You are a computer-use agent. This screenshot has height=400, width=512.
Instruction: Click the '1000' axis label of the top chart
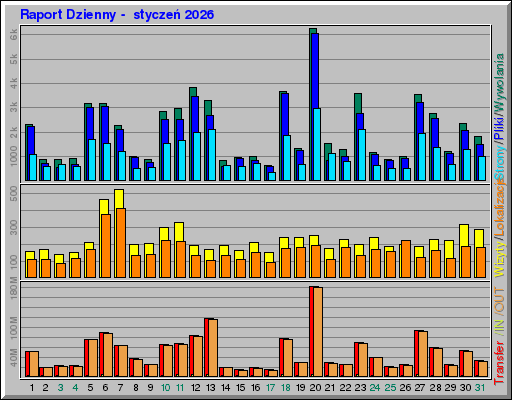pos(14,156)
